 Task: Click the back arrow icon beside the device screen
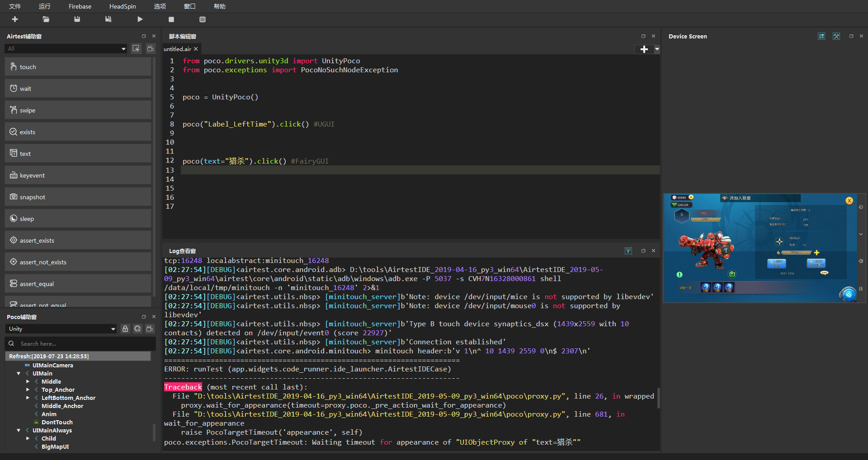click(x=861, y=261)
